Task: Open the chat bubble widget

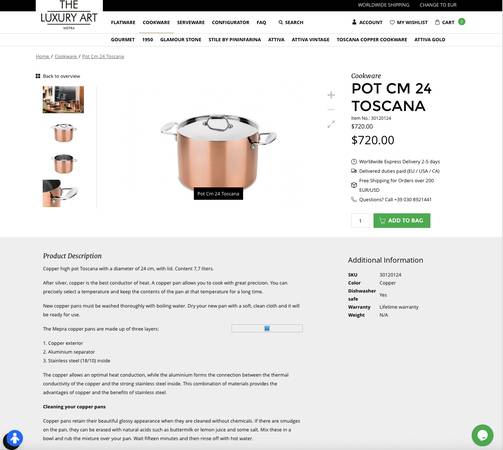Action: click(x=482, y=435)
